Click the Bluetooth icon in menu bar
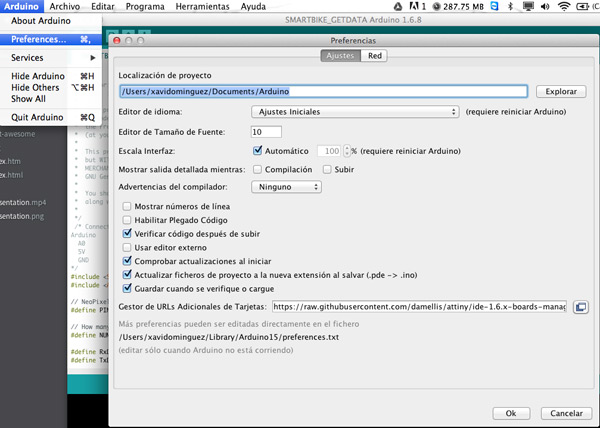Viewport: 600px width, 428px height. [x=510, y=6]
